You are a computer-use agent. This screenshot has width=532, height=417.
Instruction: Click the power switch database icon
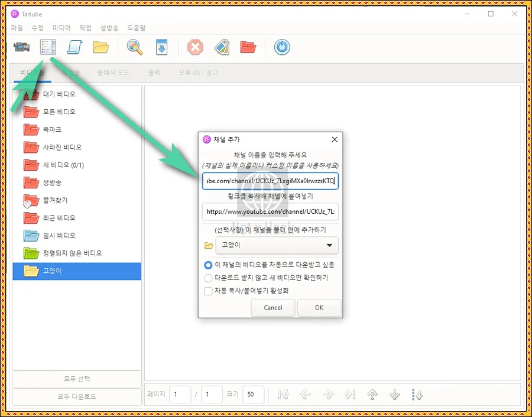pyautogui.click(x=282, y=47)
